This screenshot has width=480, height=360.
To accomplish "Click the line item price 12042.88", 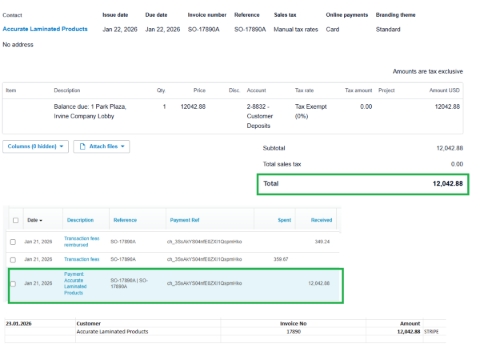I will (x=193, y=107).
